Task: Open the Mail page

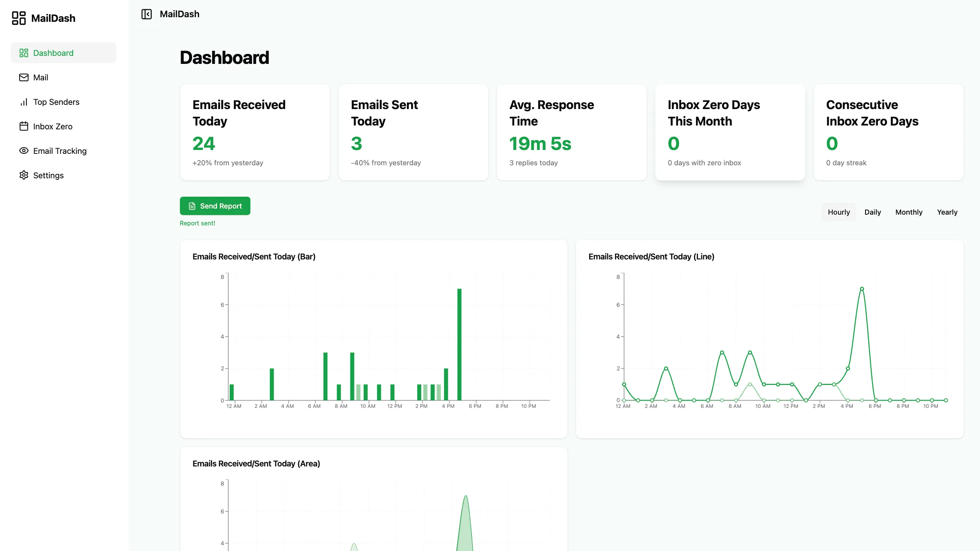Action: tap(64, 77)
